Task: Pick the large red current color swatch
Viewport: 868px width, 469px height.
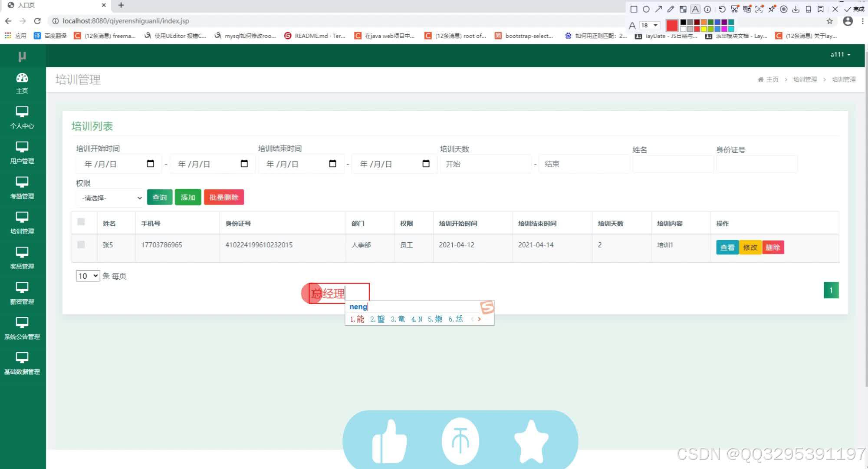Action: pos(672,26)
